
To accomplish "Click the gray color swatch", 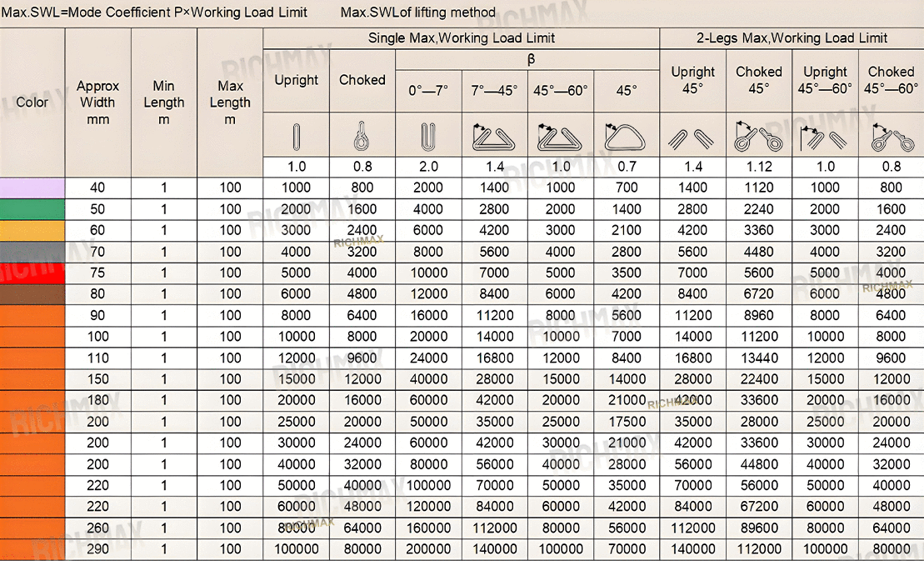I will 32,252.
